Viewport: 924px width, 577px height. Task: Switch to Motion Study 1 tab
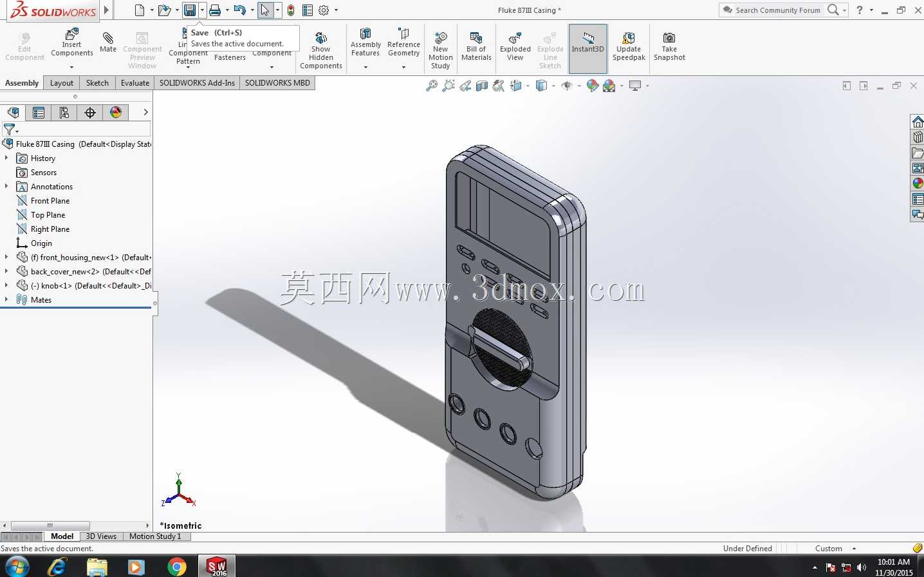155,536
